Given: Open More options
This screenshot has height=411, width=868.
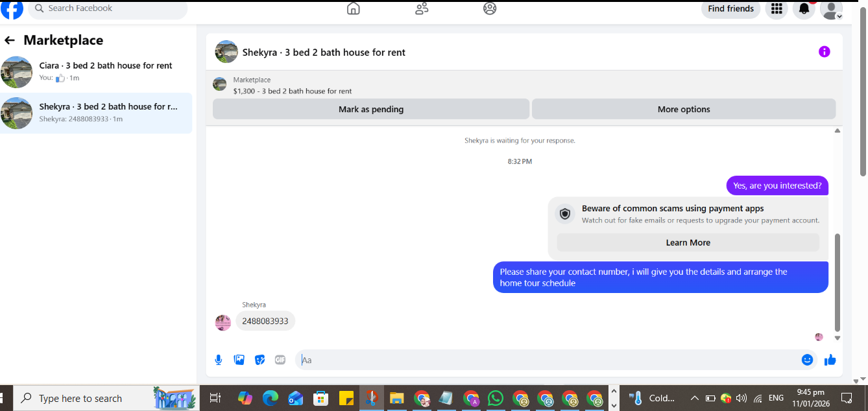Looking at the screenshot, I should point(684,109).
